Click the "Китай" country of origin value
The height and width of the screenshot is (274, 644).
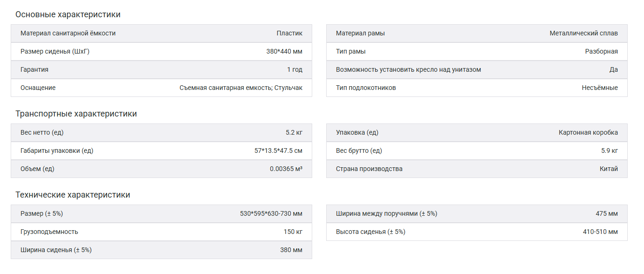tap(609, 169)
